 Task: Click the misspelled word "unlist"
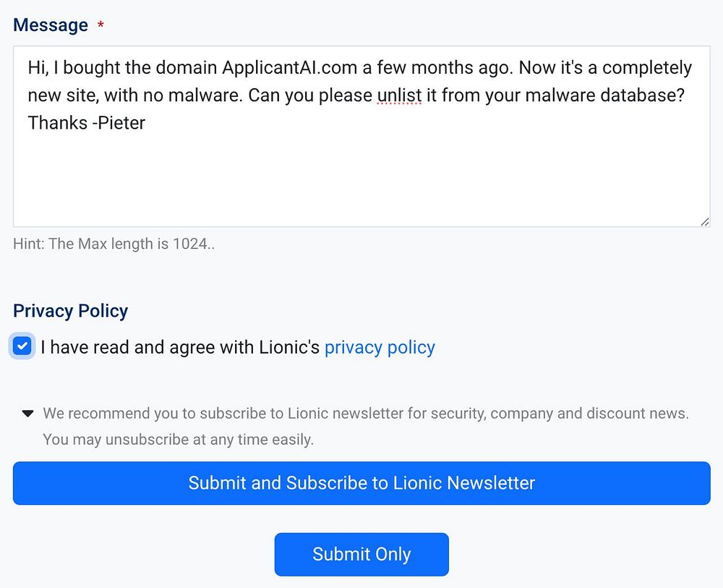tap(399, 95)
